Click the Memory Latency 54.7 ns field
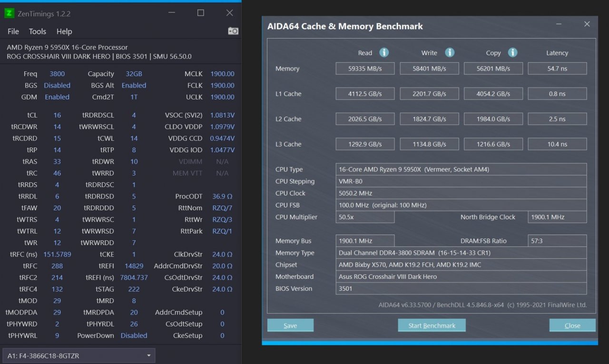Screen dimensions: 609x364 click(557, 69)
